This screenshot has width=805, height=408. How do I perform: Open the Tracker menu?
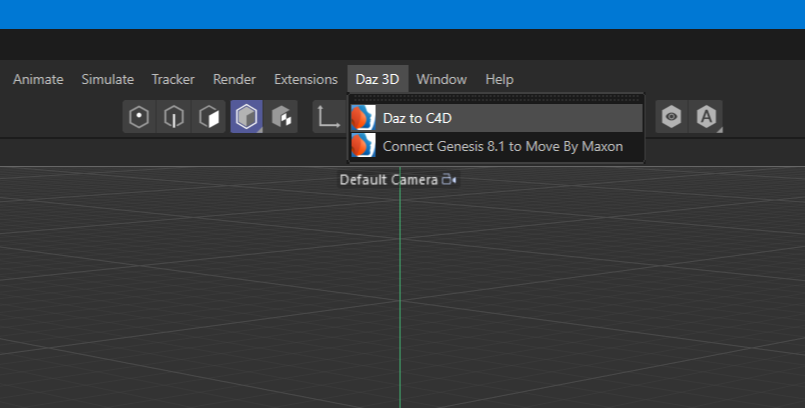173,79
